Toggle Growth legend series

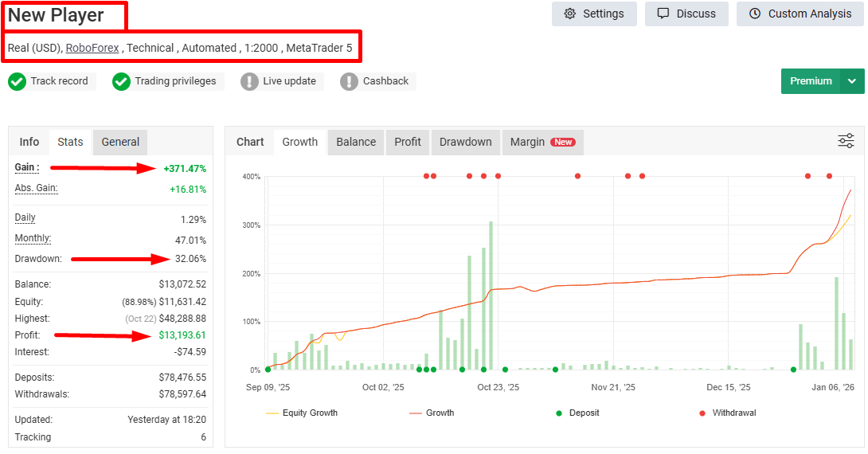(x=432, y=413)
